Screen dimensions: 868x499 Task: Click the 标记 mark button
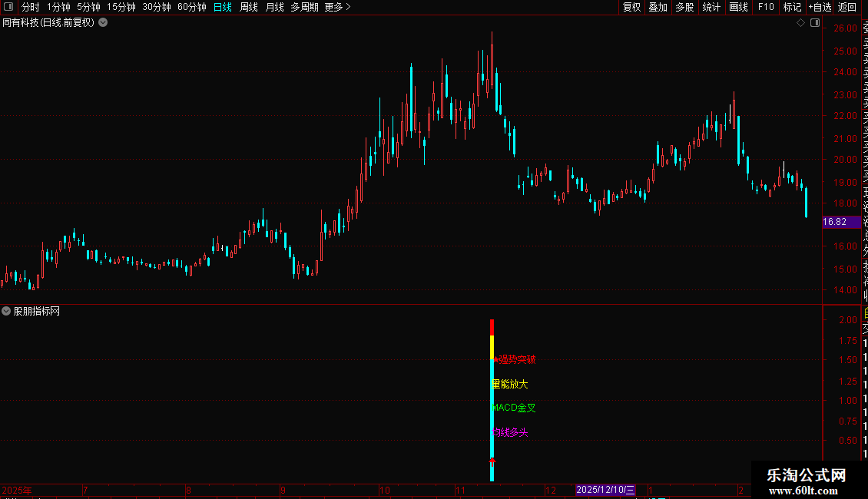click(792, 7)
